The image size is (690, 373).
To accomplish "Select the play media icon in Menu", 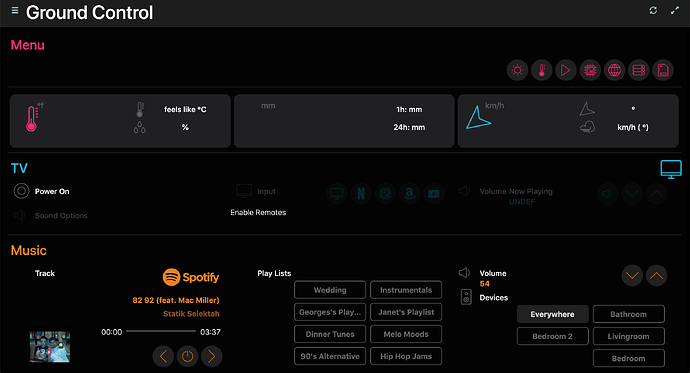I will point(566,70).
